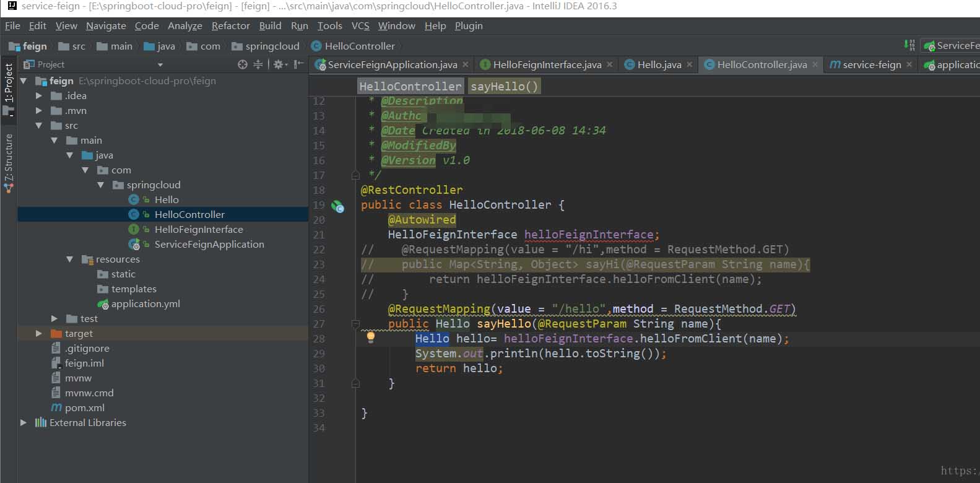Screen dimensions: 980x483
Task: Expand External Libraries node
Action: [x=24, y=422]
